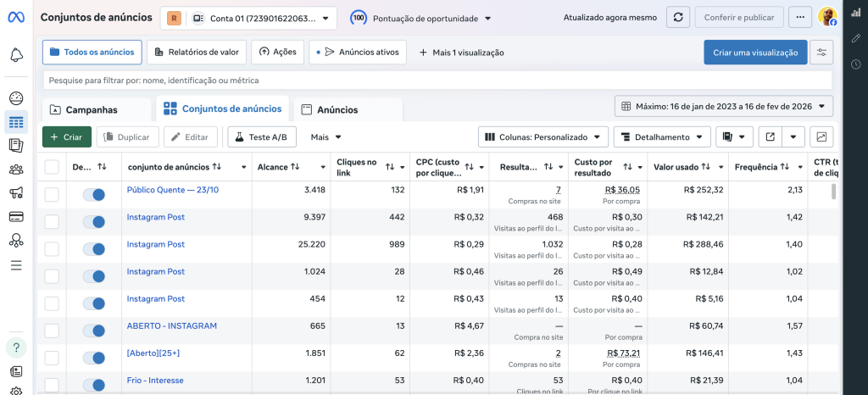Tick the select-all checkbox in table header
The width and height of the screenshot is (868, 395).
click(52, 167)
